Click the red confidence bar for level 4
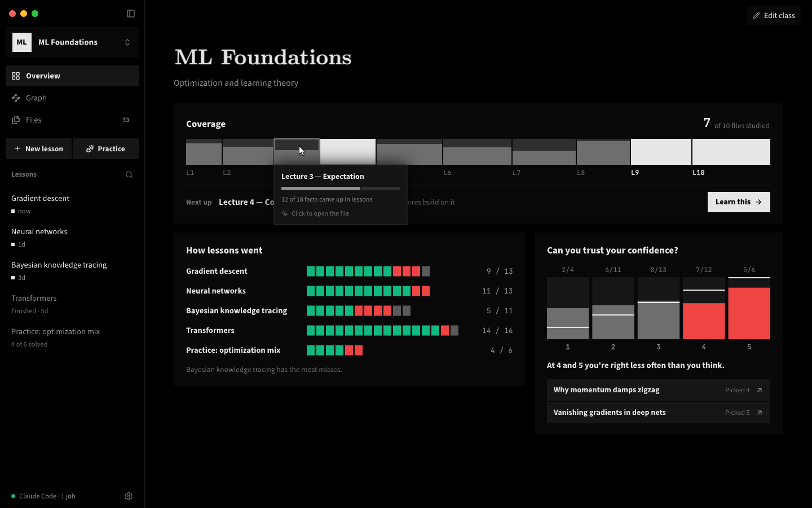Image resolution: width=812 pixels, height=508 pixels. click(x=704, y=321)
